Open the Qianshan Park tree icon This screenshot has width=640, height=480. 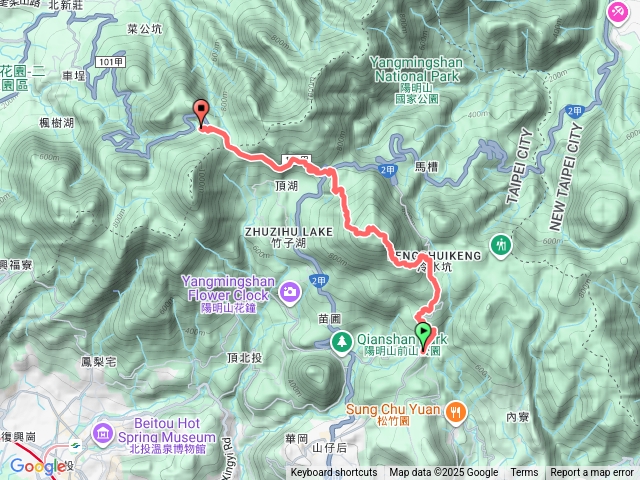[x=342, y=342]
